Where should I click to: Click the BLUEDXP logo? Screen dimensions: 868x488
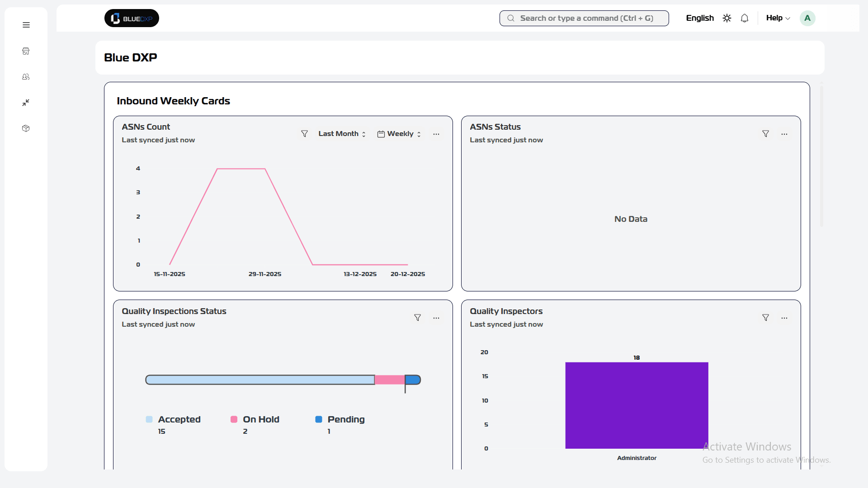coord(131,18)
